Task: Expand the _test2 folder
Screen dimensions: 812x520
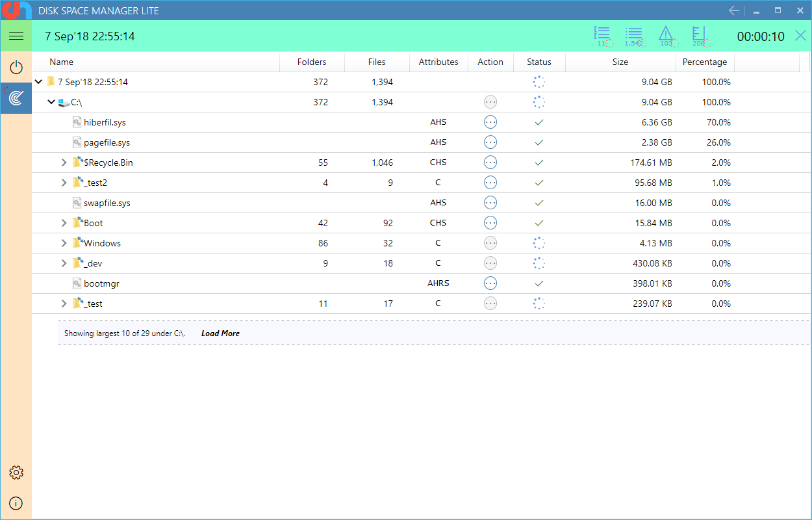Action: click(x=64, y=183)
